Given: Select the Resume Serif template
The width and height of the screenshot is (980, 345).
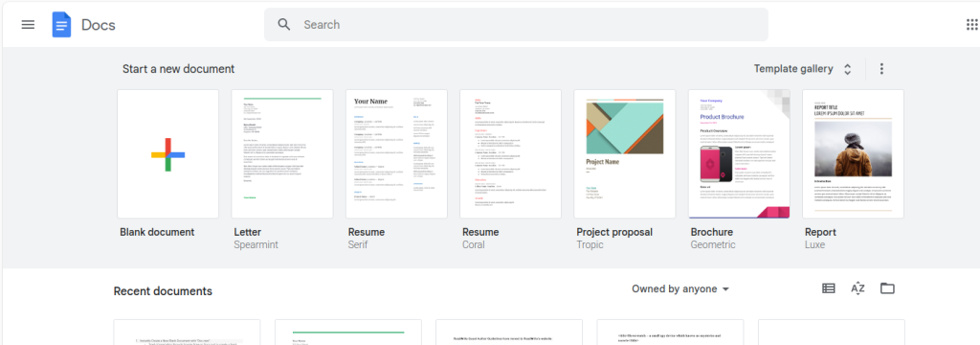Looking at the screenshot, I should pos(396,154).
